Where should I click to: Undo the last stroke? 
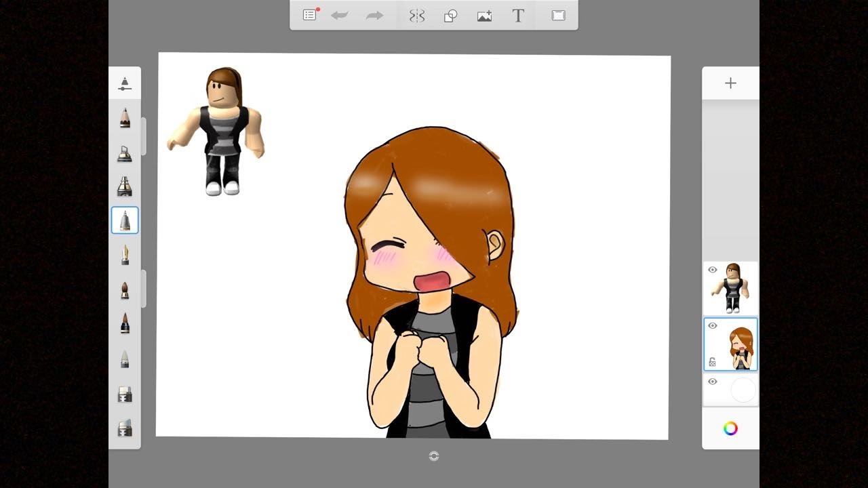click(x=340, y=15)
